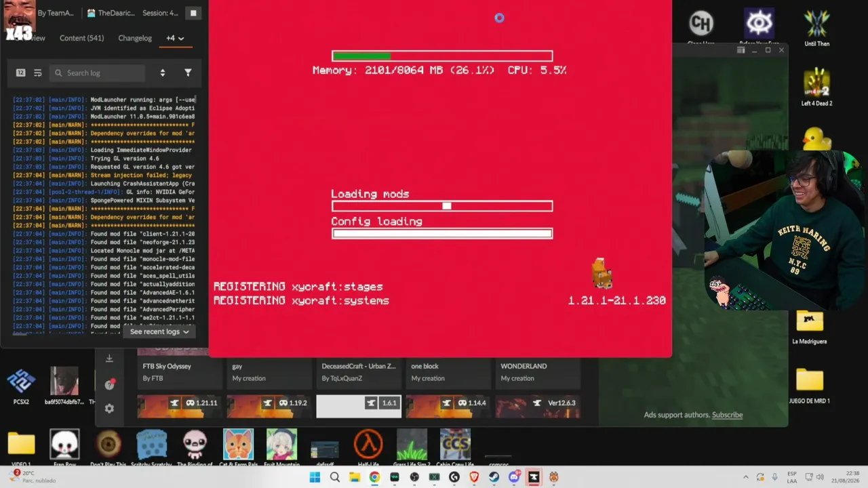This screenshot has height=488, width=868.
Task: Open Google Chrome from the taskbar
Action: [x=374, y=477]
